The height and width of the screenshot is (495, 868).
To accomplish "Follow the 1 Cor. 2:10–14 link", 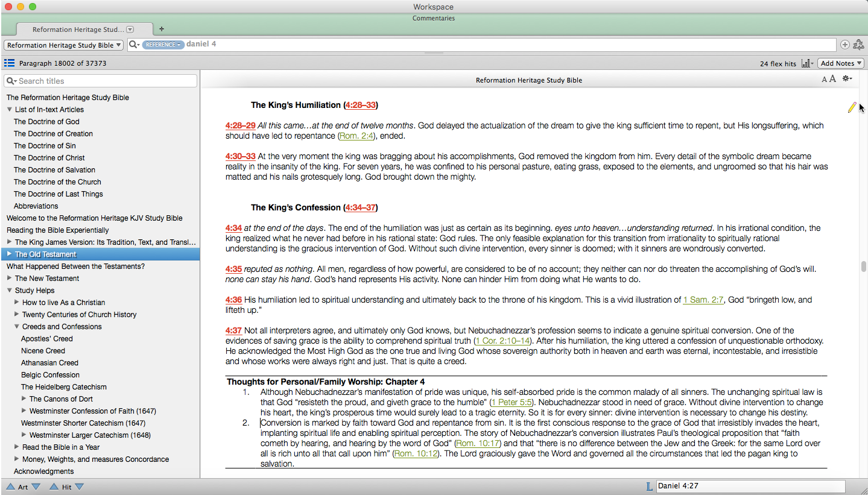I will tap(502, 341).
